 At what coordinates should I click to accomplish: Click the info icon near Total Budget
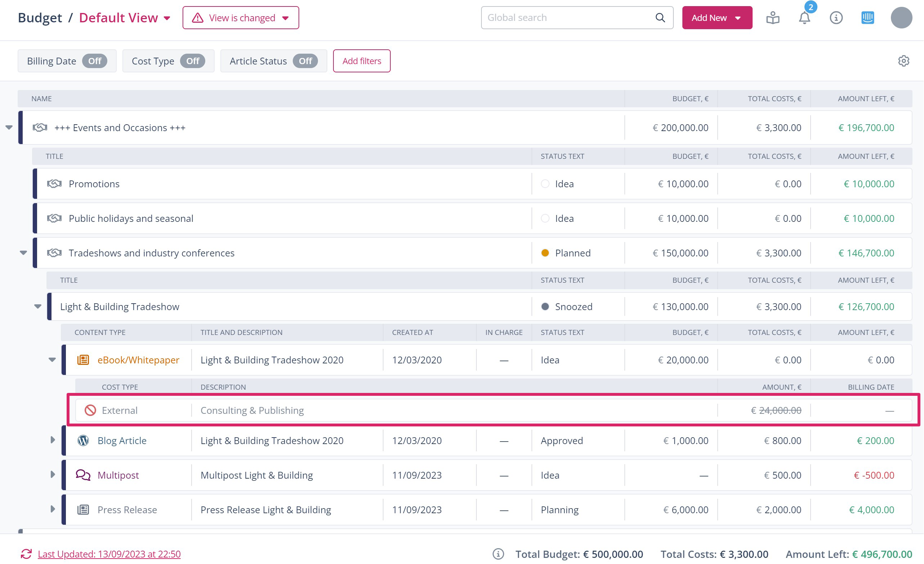[498, 554]
